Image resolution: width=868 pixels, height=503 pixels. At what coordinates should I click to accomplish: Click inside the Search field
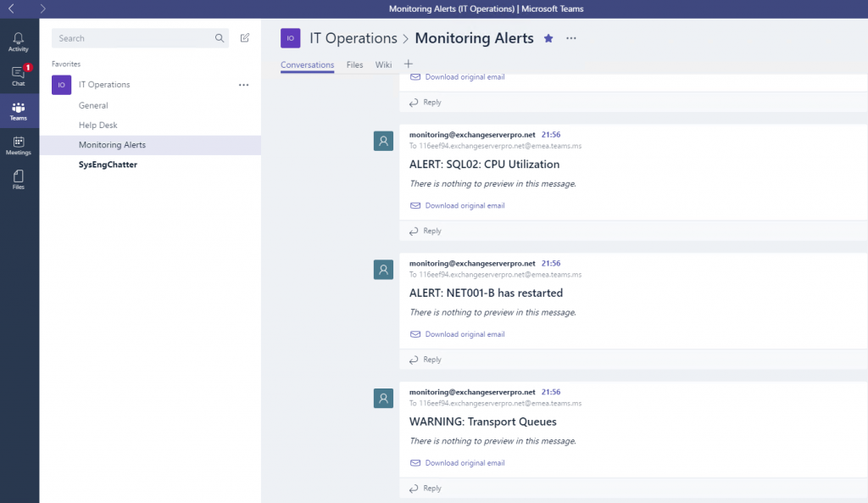point(136,38)
